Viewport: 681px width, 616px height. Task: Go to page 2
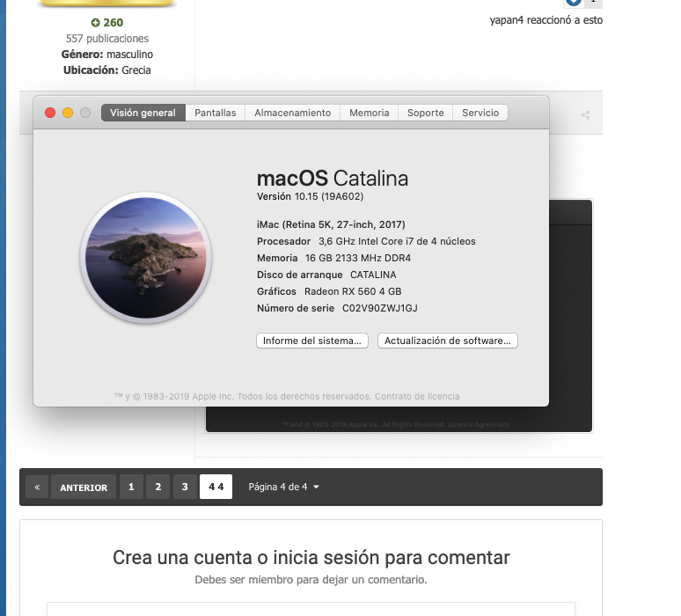[x=158, y=487]
